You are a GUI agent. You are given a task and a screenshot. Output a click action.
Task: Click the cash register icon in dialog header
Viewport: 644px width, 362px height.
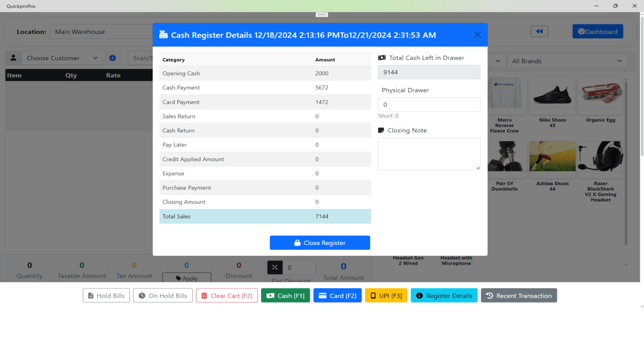(x=163, y=34)
